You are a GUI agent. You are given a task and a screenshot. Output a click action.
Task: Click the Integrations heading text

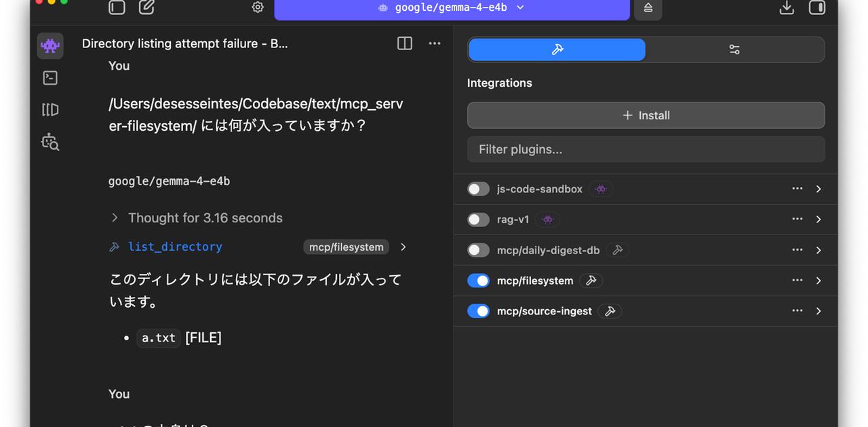pyautogui.click(x=500, y=83)
